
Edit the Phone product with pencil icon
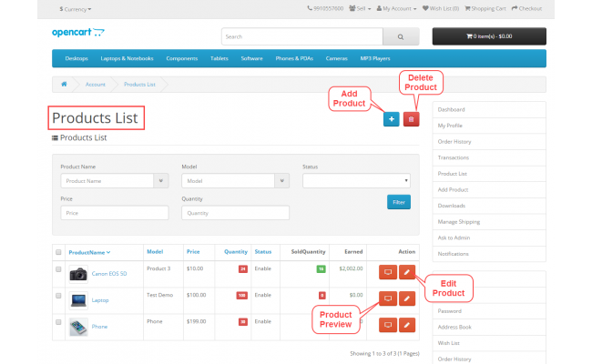point(406,325)
